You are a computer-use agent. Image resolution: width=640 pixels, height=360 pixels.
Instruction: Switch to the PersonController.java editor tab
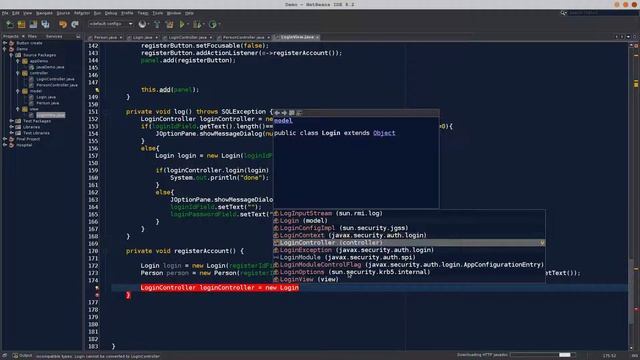[x=243, y=37]
